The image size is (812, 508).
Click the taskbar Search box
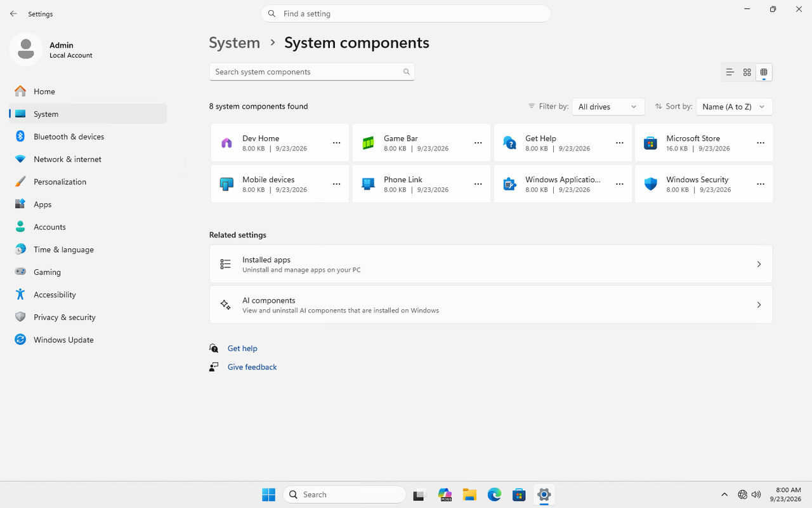pyautogui.click(x=344, y=495)
